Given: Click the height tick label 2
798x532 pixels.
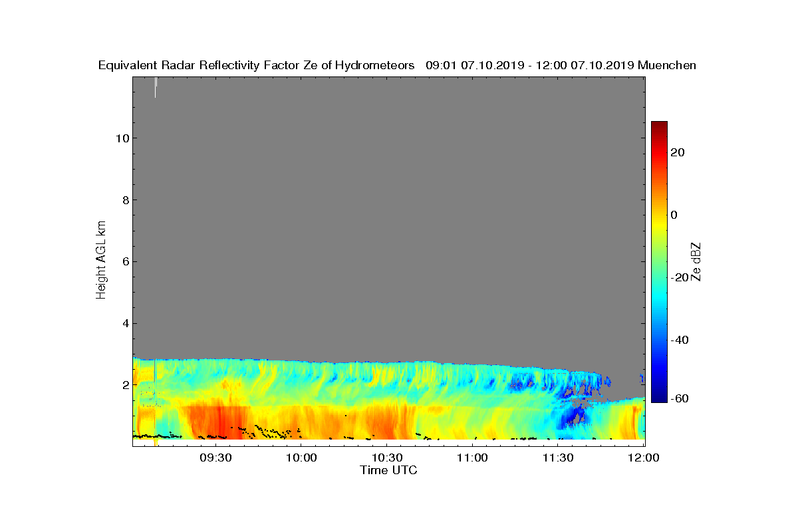Looking at the screenshot, I should [124, 385].
